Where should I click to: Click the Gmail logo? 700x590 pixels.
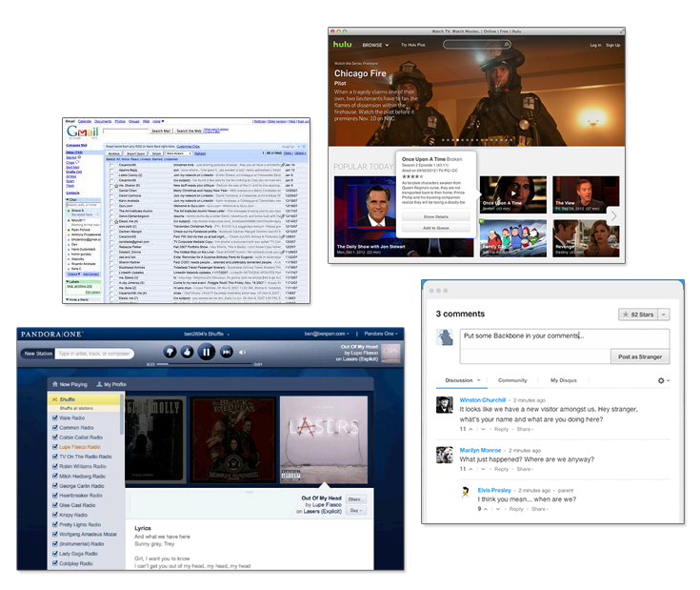click(82, 132)
